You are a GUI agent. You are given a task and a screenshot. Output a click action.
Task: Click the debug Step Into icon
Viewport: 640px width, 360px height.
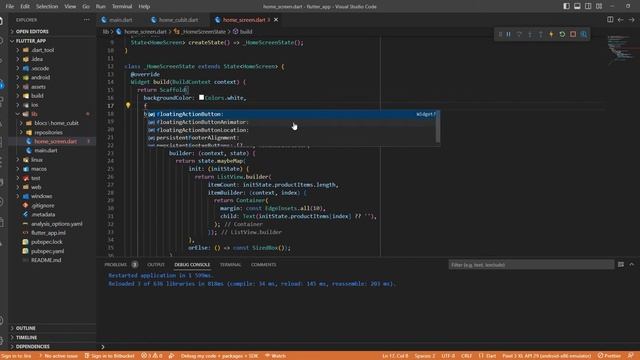pos(530,34)
